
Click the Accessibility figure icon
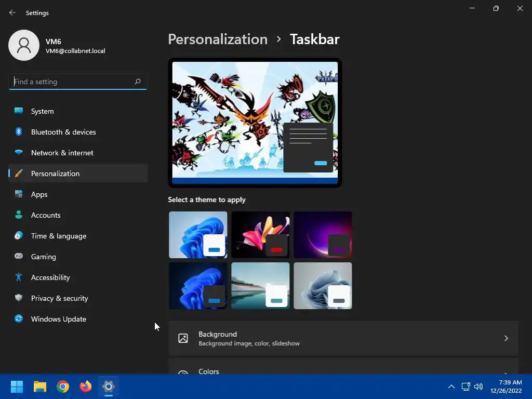(x=19, y=277)
